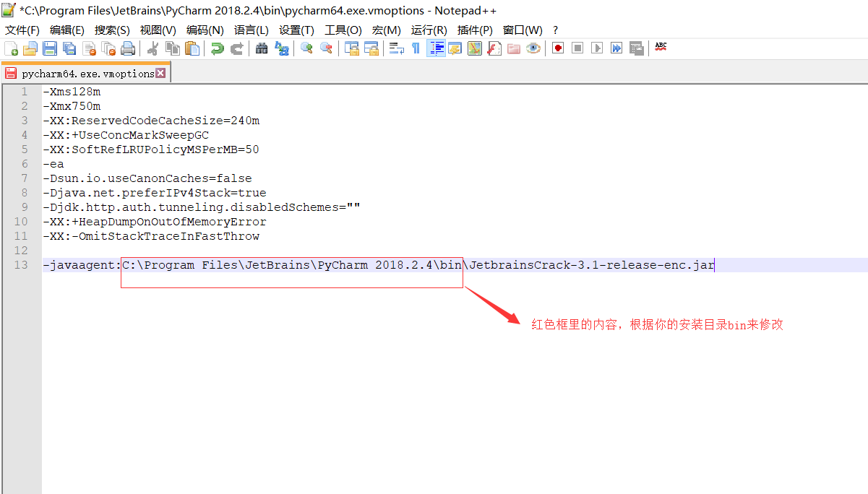Open the 宏(M) menu

(387, 30)
